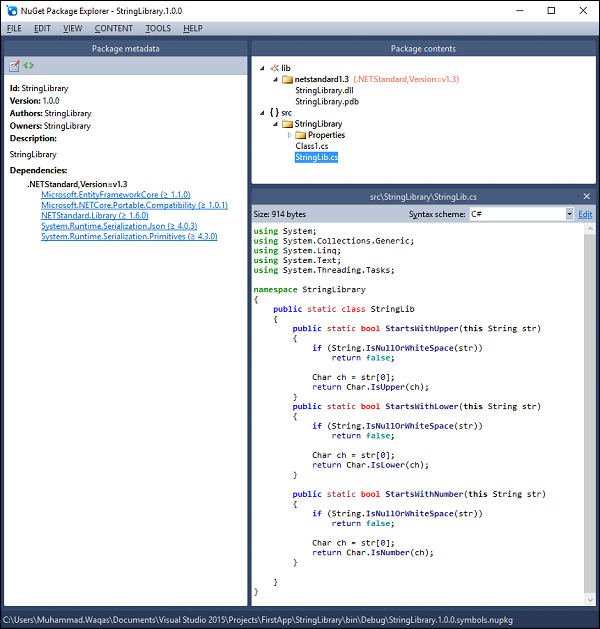The image size is (600, 629).
Task: Click the Properties folder icon
Action: [301, 135]
